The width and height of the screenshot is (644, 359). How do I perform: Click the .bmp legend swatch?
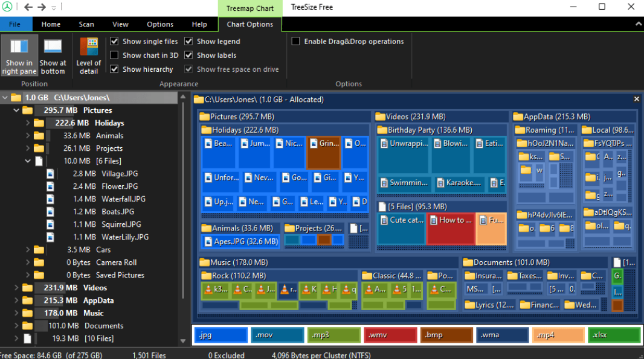coord(446,335)
